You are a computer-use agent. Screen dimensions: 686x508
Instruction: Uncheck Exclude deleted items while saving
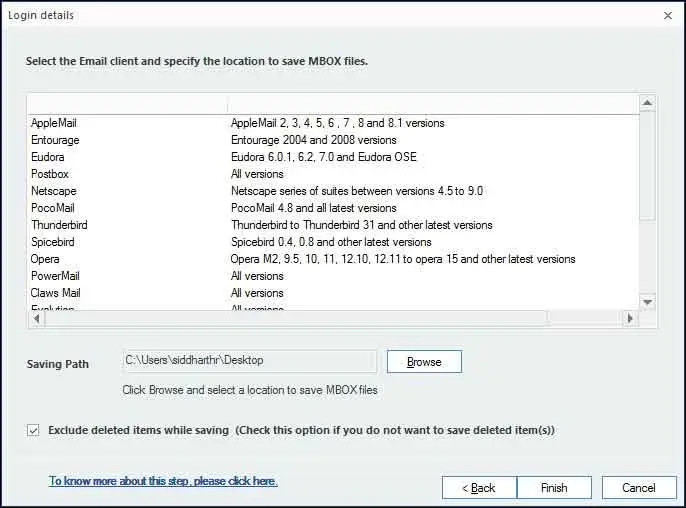pos(33,430)
